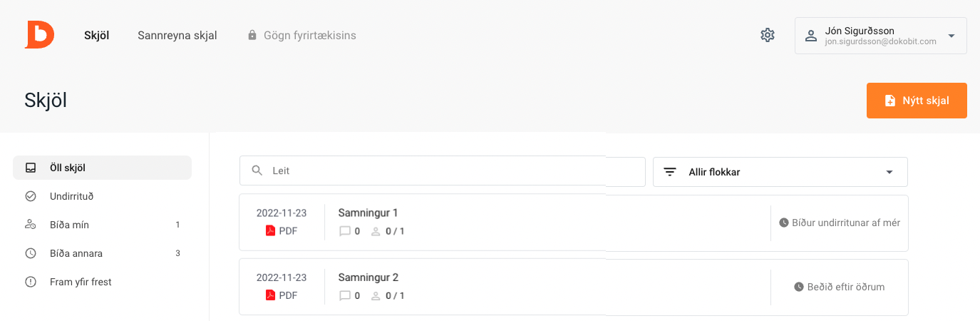The image size is (980, 321).
Task: Click clock icon next to Beðið eftir öðrum
Action: coord(799,287)
